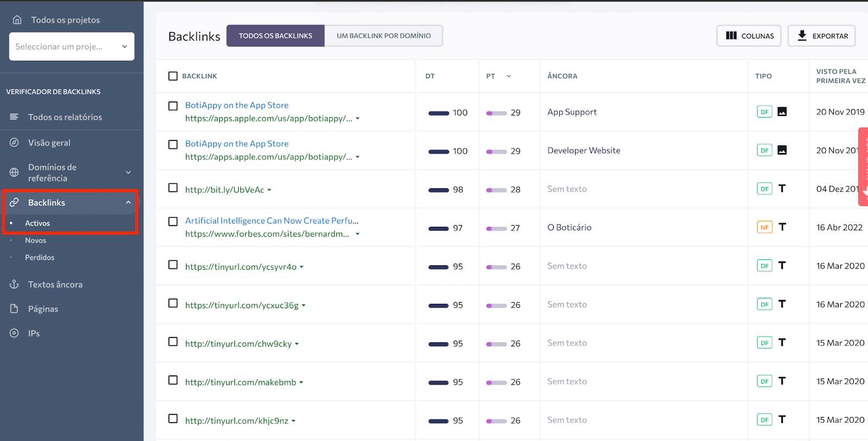Screen dimensions: 868x441
Task: Click the Exportar button
Action: [x=821, y=36]
